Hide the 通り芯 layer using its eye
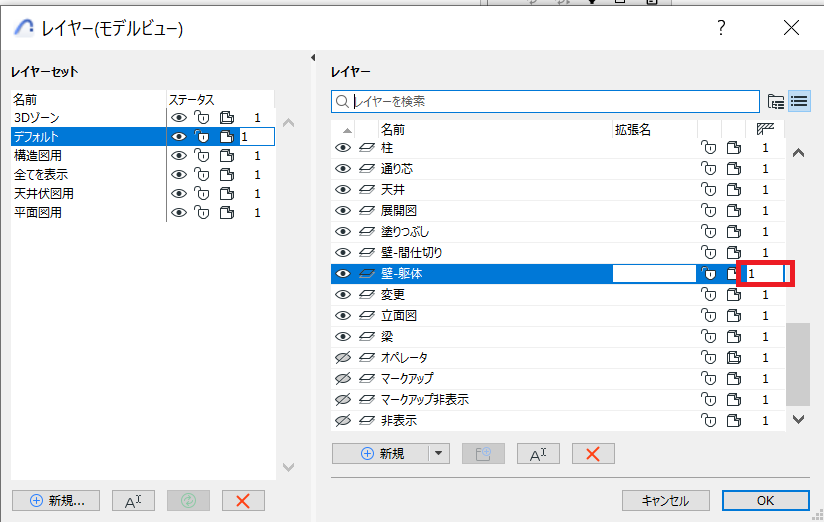Screen dimensions: 824x522 tap(343, 169)
